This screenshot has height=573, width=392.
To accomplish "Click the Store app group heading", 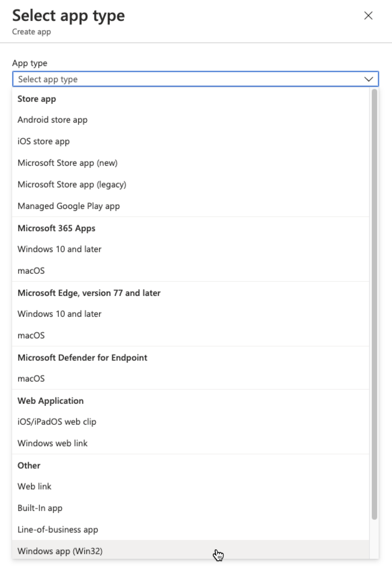I will (37, 99).
